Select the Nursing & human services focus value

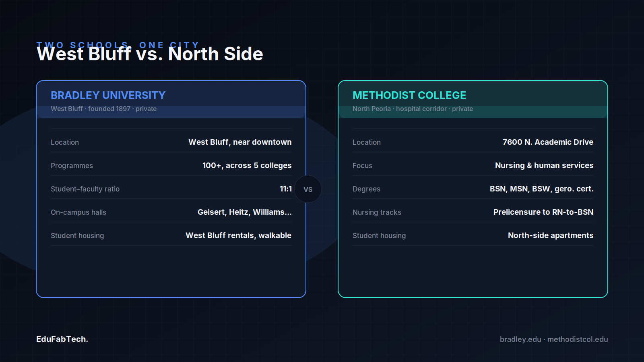[x=544, y=165]
